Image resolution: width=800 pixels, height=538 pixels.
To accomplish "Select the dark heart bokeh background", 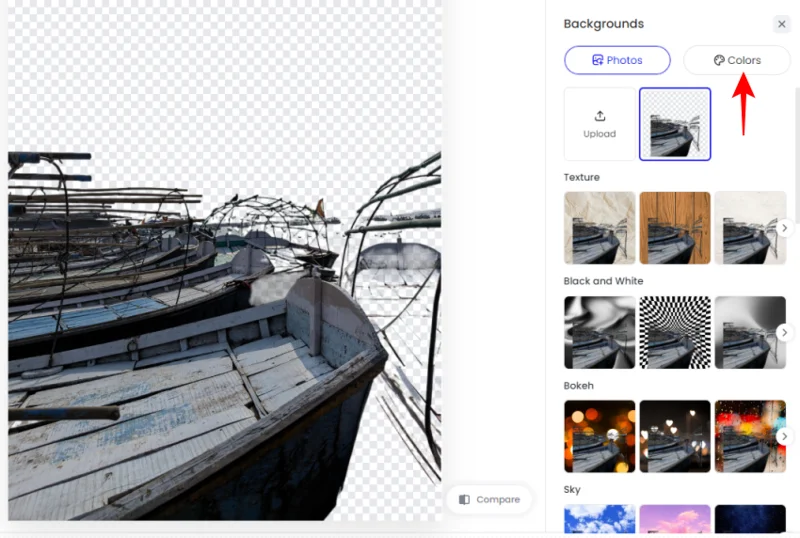I will pos(675,436).
